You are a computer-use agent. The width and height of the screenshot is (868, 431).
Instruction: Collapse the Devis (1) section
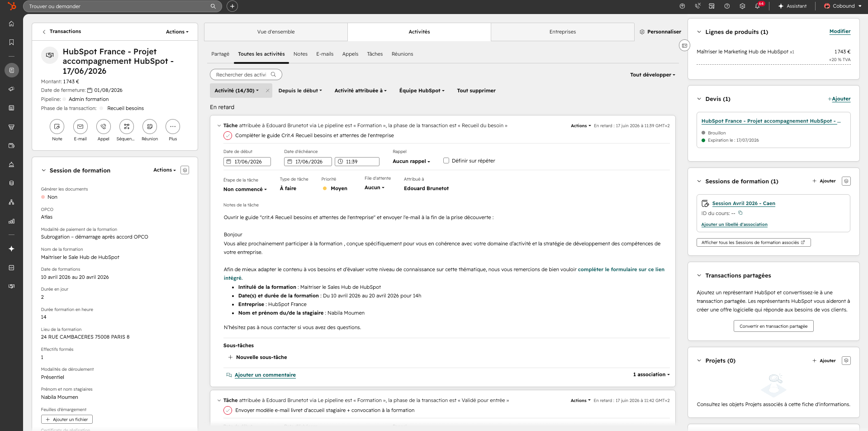(699, 99)
